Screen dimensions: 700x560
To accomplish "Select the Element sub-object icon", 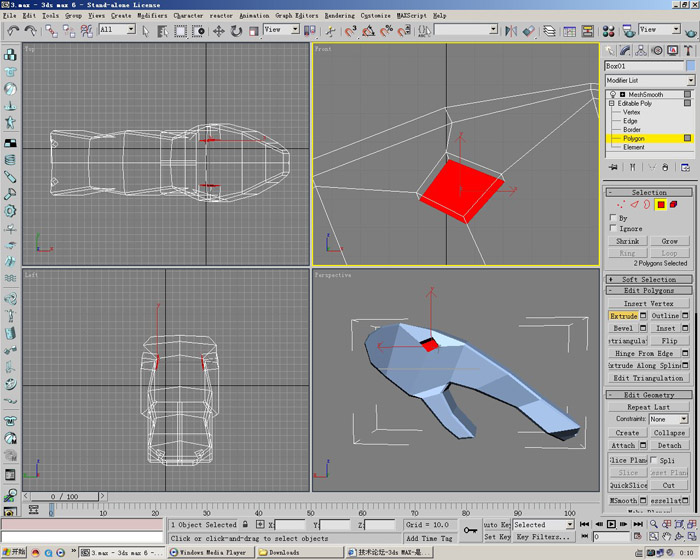I will 674,205.
